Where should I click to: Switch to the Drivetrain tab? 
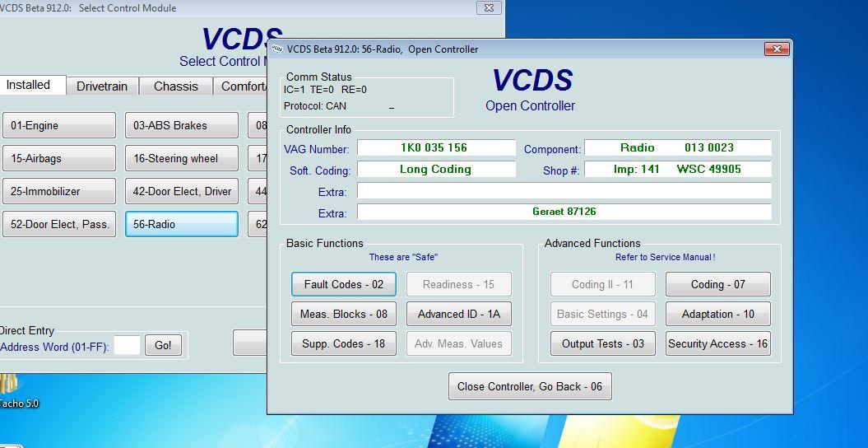pos(102,86)
